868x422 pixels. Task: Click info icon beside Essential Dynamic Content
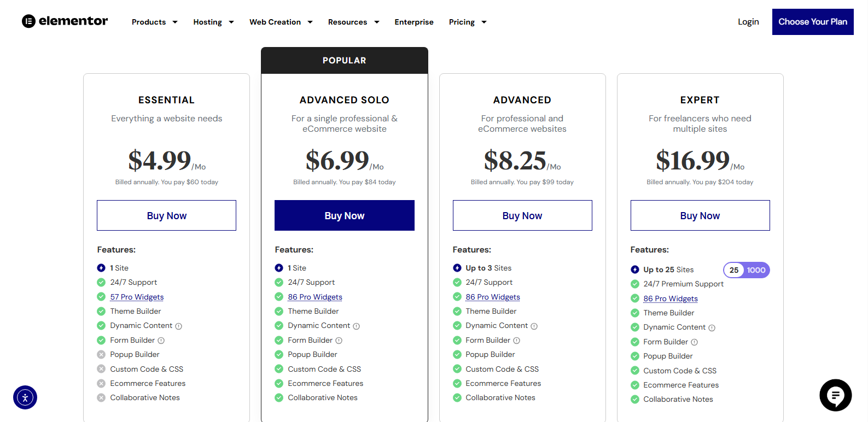[178, 326]
